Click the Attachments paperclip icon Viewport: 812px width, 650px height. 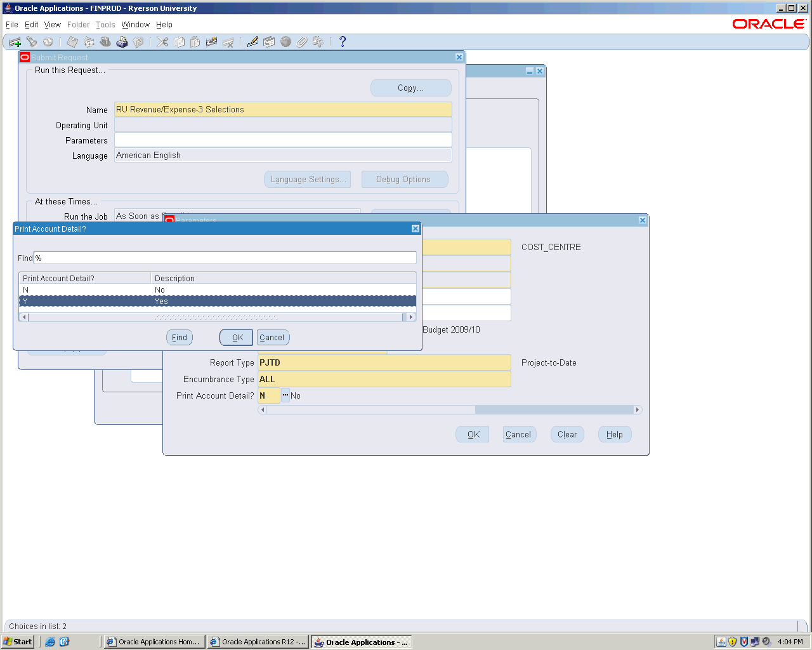tap(302, 42)
